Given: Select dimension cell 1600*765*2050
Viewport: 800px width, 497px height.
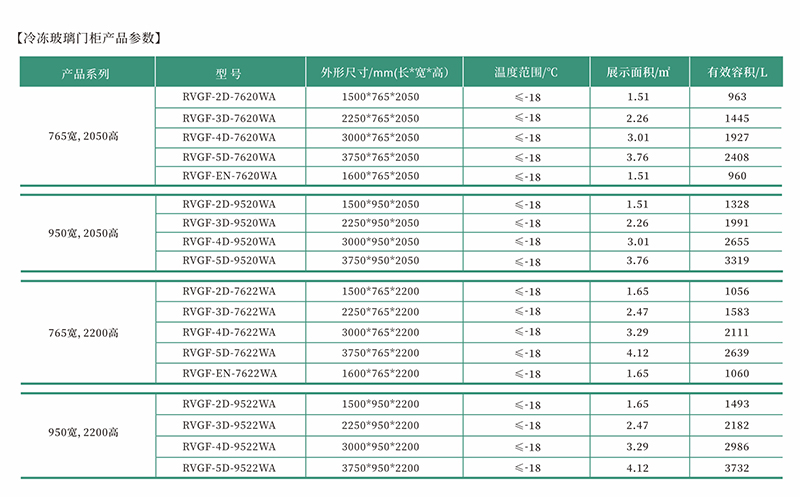Looking at the screenshot, I should 380,177.
